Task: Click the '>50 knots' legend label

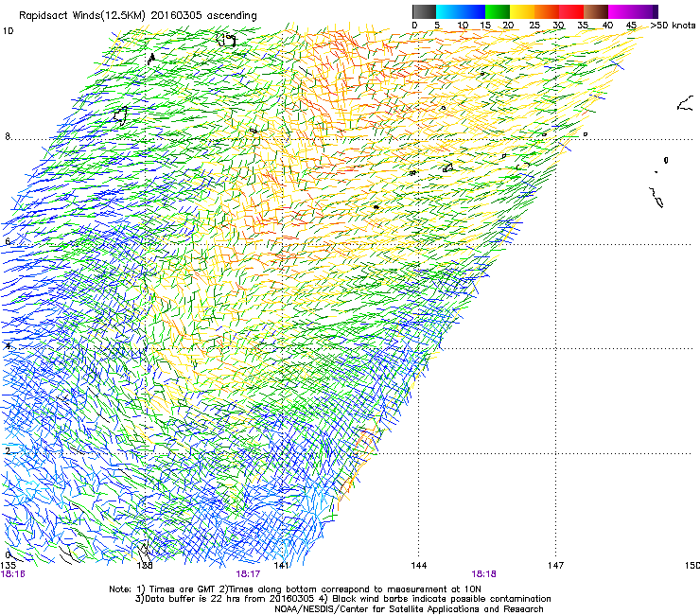Action: 674,26
